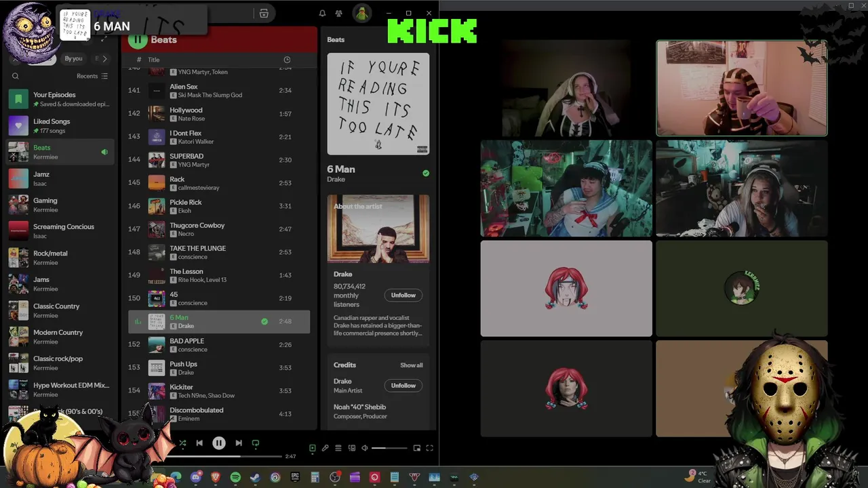Pause playback with the center button
Image resolution: width=868 pixels, height=488 pixels.
coord(219,443)
